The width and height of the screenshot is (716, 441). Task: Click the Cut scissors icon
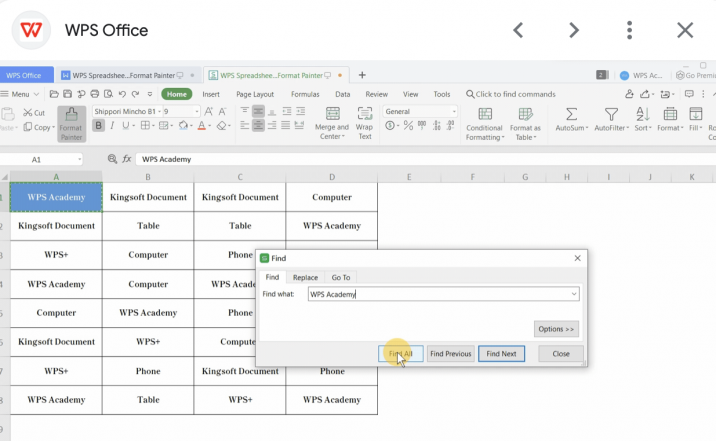(27, 113)
